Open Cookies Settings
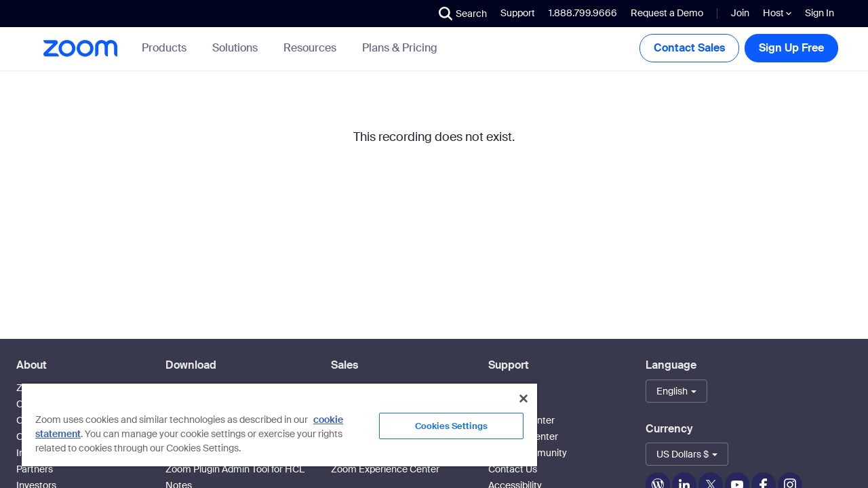Screen dimensions: 868x488 point(451,426)
